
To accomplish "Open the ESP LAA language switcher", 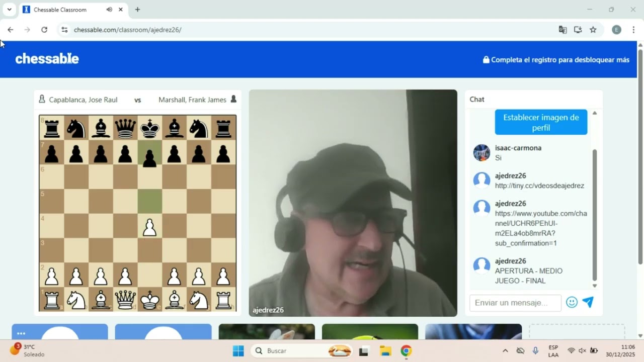I will [x=553, y=350].
